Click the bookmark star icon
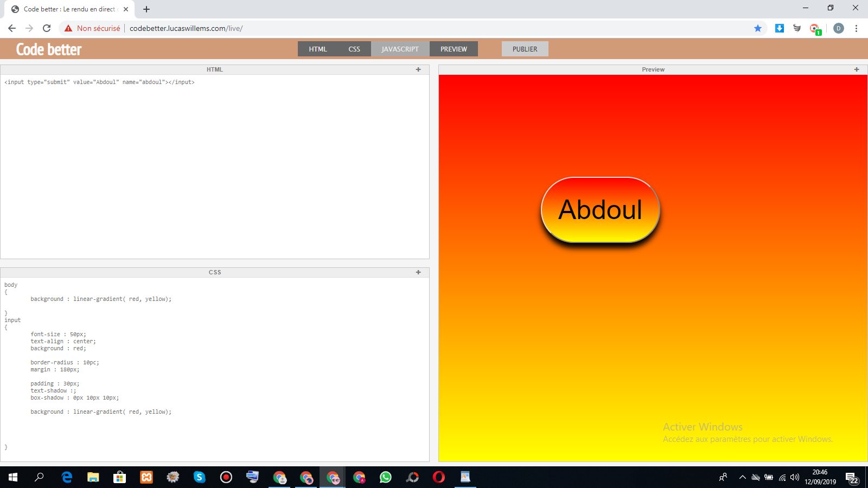 [x=758, y=28]
